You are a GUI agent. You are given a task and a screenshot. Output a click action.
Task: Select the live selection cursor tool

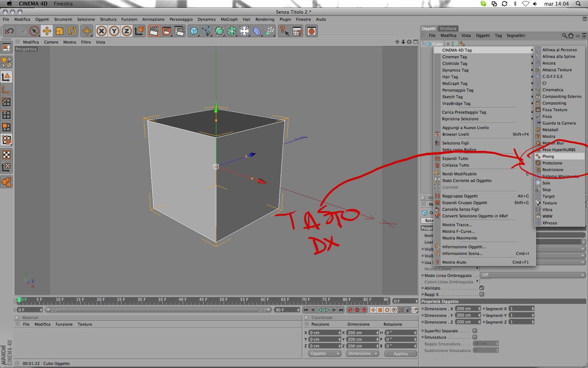pyautogui.click(x=34, y=31)
